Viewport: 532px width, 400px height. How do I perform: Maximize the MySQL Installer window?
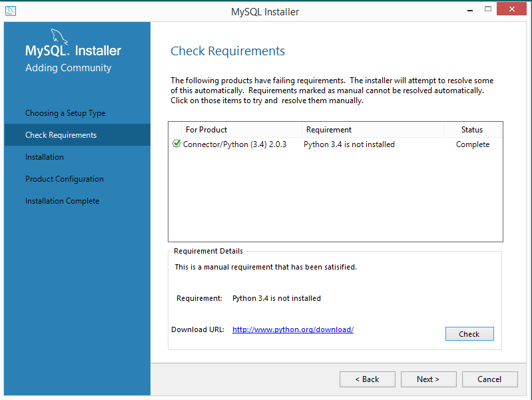(488, 9)
